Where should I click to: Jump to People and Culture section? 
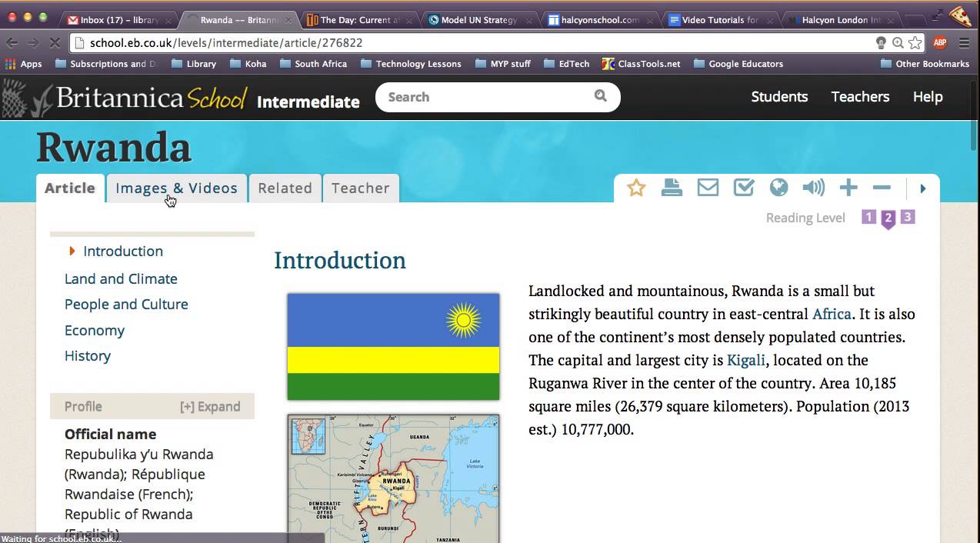click(x=126, y=304)
